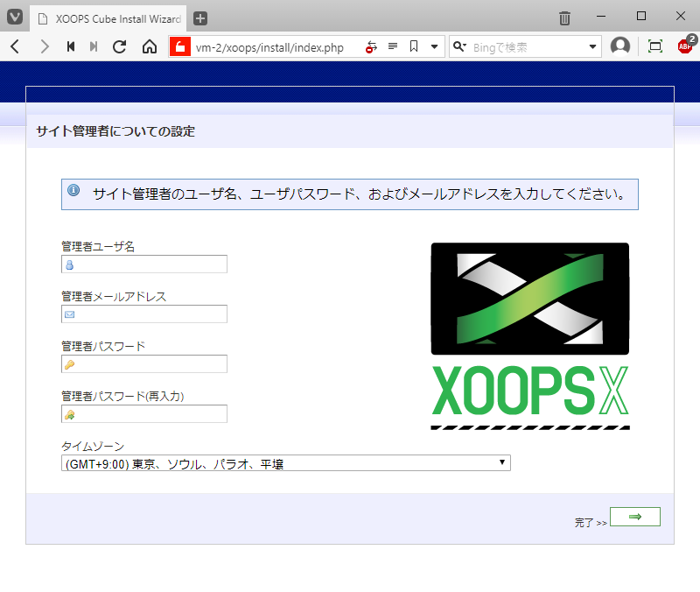The width and height of the screenshot is (700, 592).
Task: Click the 管理者パスワード(再入力) input field
Action: pyautogui.click(x=144, y=414)
